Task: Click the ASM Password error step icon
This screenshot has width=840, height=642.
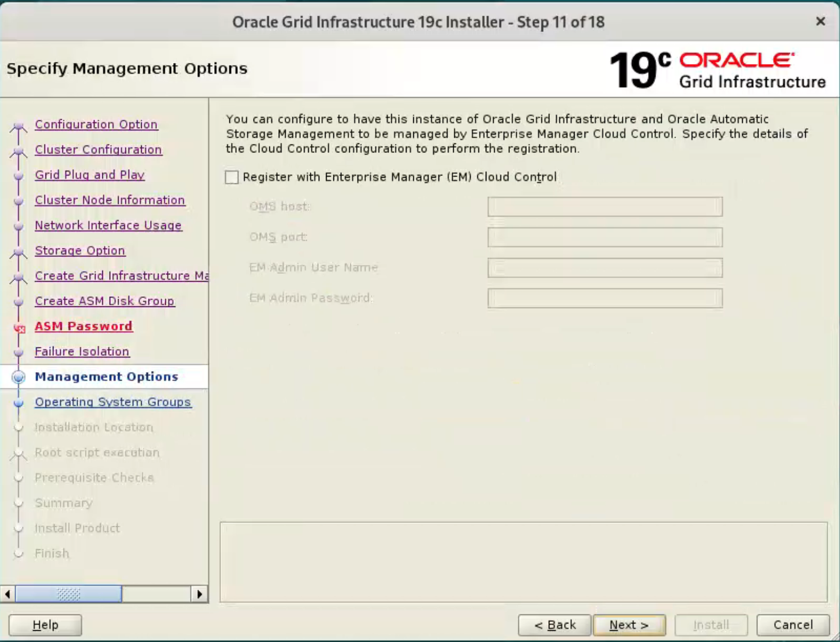Action: point(19,328)
